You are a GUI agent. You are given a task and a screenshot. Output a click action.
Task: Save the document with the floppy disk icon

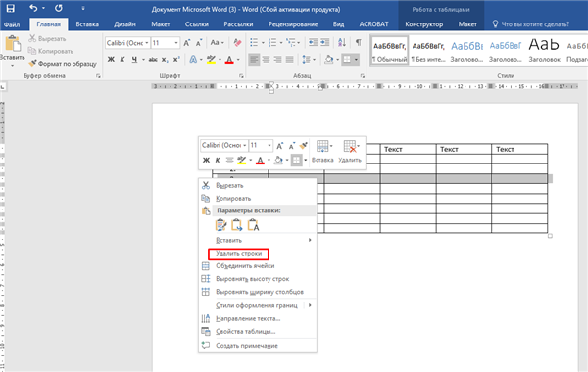[x=10, y=8]
